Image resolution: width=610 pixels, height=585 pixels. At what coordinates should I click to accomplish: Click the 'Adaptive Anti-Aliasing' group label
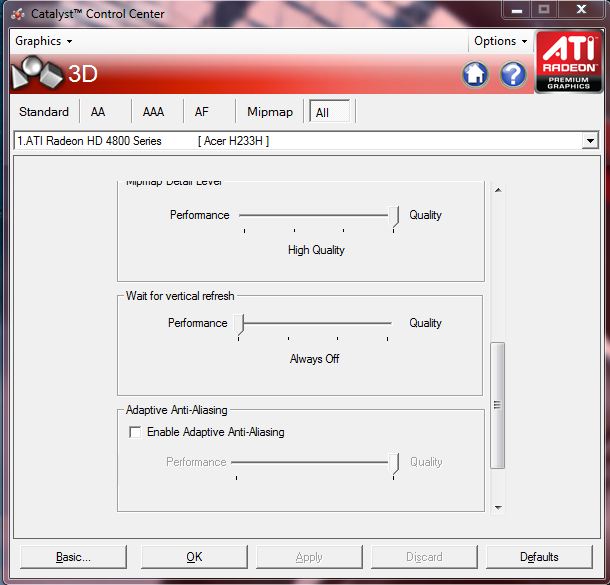(x=177, y=410)
